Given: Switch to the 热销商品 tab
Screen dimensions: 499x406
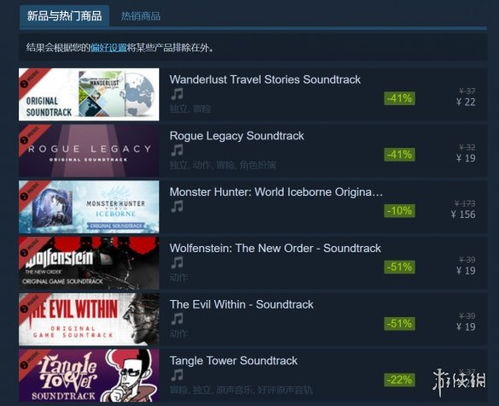Looking at the screenshot, I should (x=140, y=16).
